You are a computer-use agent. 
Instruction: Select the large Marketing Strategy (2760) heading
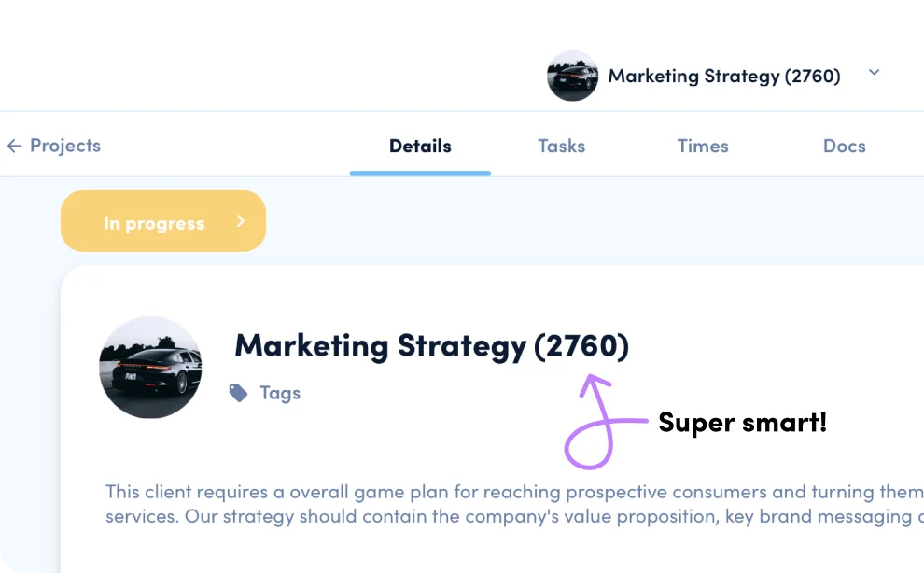[x=431, y=346]
